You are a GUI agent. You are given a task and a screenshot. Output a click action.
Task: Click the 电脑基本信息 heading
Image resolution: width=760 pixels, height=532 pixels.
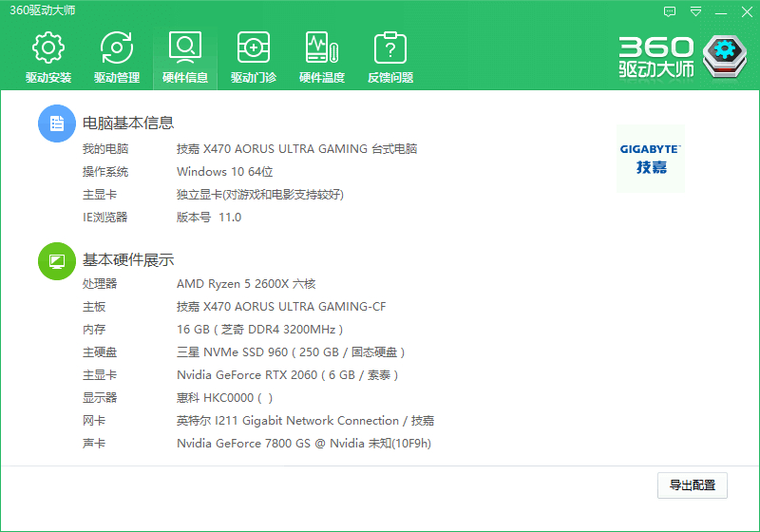128,123
